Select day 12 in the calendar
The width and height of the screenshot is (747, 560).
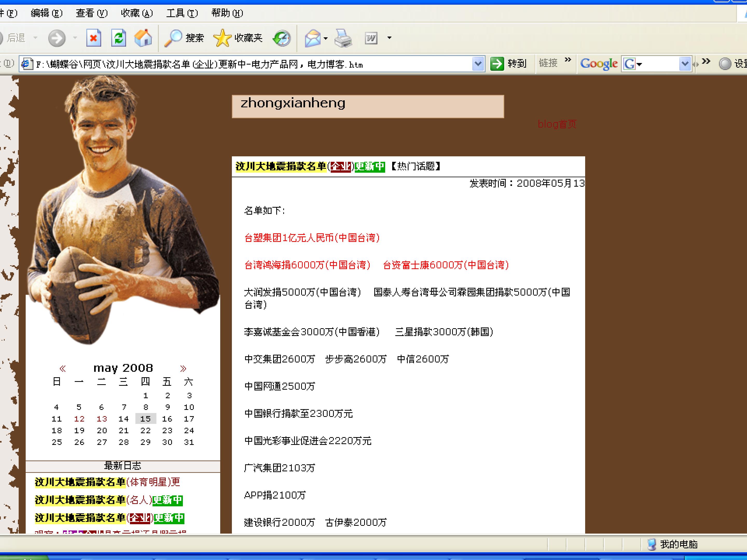pyautogui.click(x=79, y=419)
